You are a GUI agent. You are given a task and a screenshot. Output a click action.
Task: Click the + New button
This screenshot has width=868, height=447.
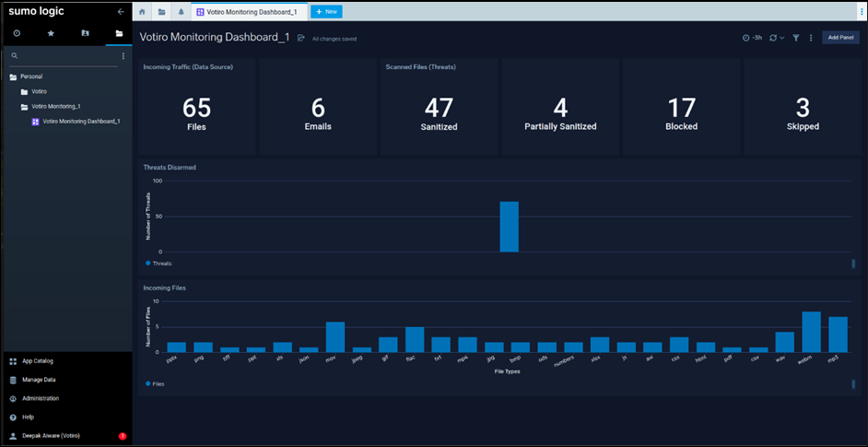(326, 12)
